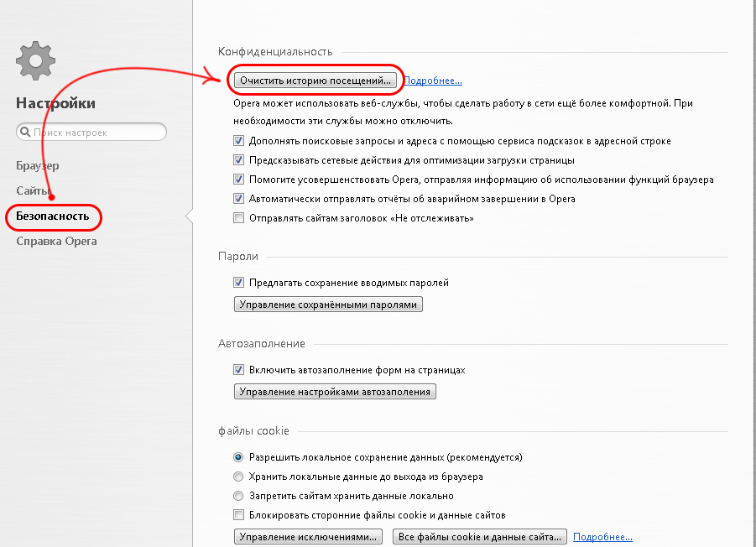Screen dimensions: 756x547
Task: Toggle 'Предсказывать сетевые действия' checkbox
Action: 239,160
